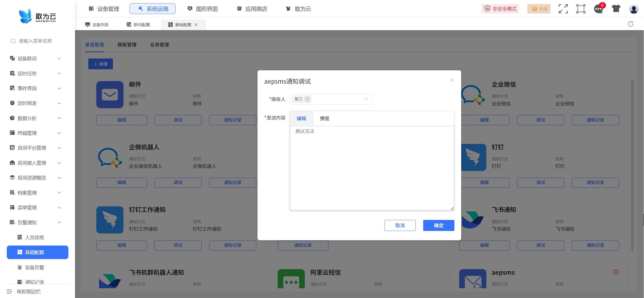Confirm the dialog with 确定
The height and width of the screenshot is (298, 644).
[439, 225]
